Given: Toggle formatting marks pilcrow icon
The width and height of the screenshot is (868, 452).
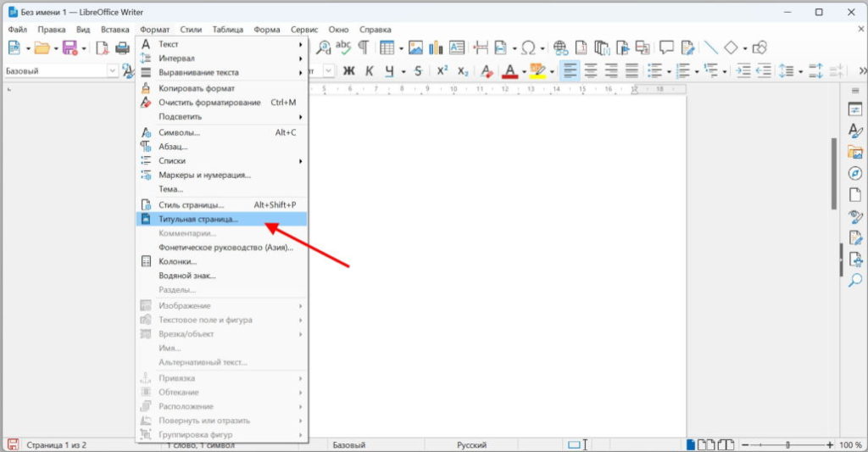Looking at the screenshot, I should point(363,47).
